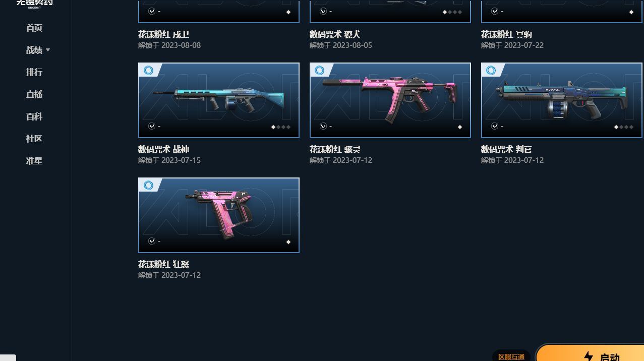Click the blue ring badge on 花漾粉红 骇灵 card
This screenshot has width=644, height=361.
(320, 71)
